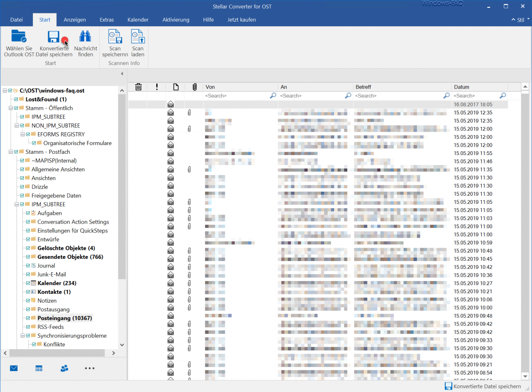
Task: Uncheck the Lost&Found folder checkbox
Action: pyautogui.click(x=16, y=99)
